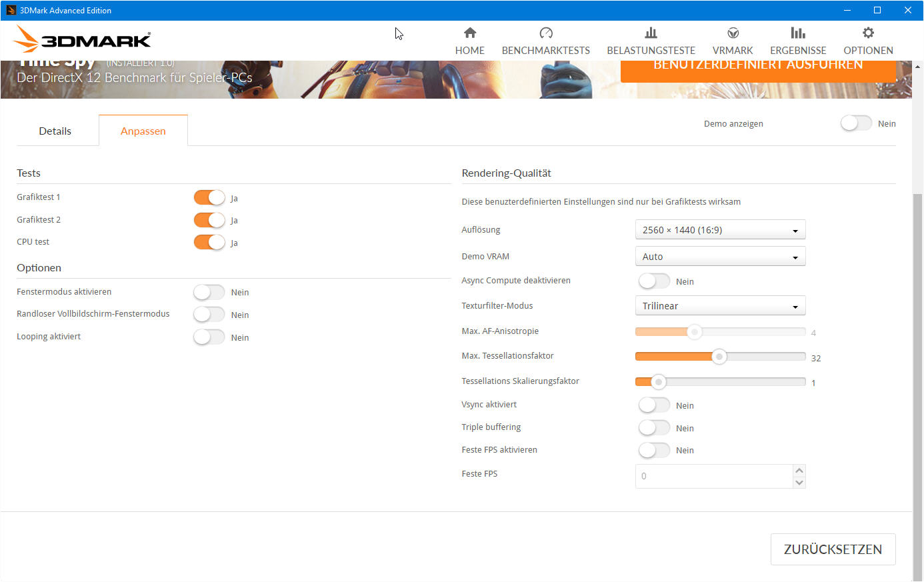This screenshot has height=582, width=924.
Task: Click the ZURÜCKSETZEN button
Action: [833, 549]
